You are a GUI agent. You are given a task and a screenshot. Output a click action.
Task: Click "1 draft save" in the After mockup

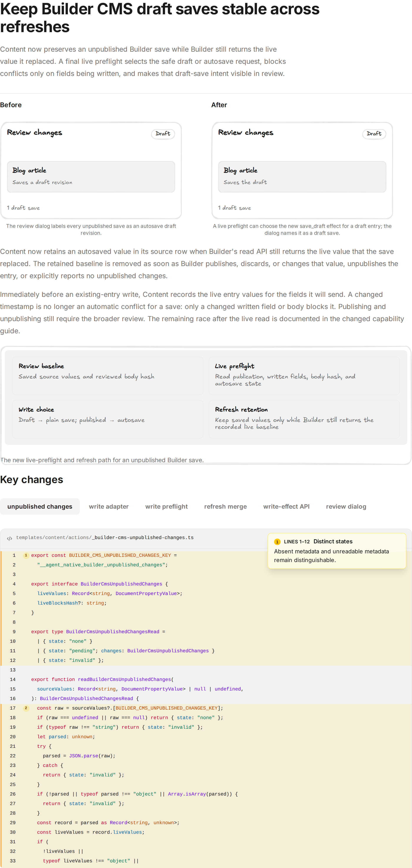pyautogui.click(x=234, y=208)
